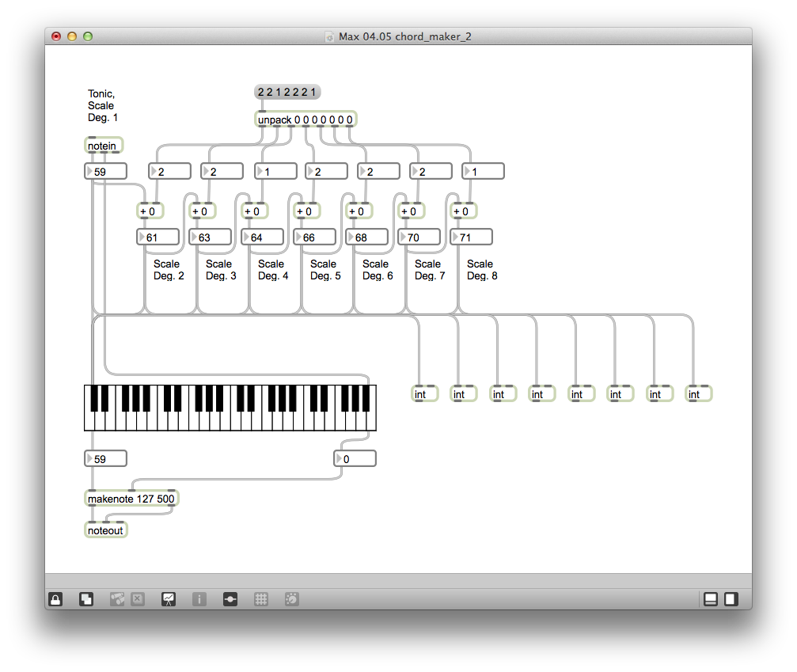Click the number box 59 below keyboard
Screen dimensions: 797x672
tap(105, 458)
